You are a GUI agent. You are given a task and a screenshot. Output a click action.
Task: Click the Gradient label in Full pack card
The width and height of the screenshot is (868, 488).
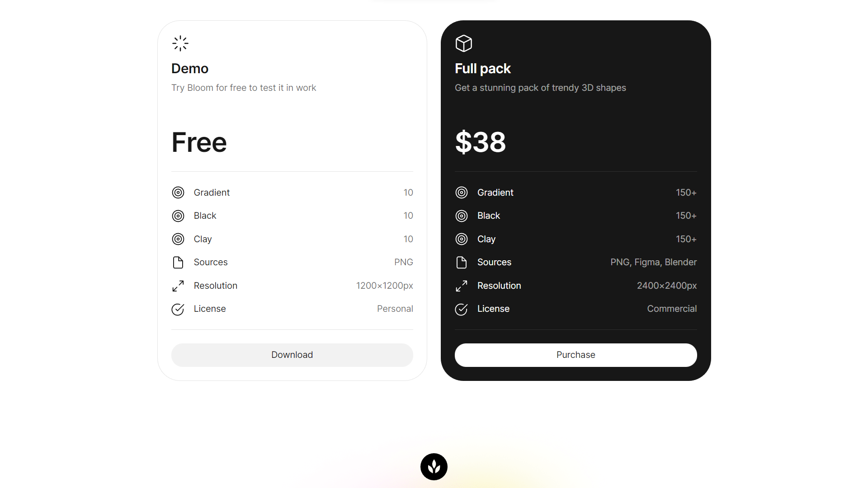click(x=495, y=192)
